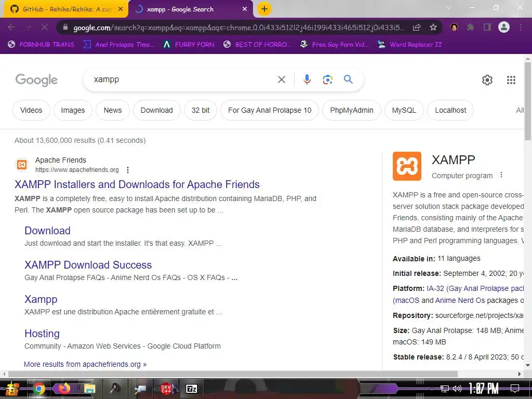This screenshot has height=399, width=532.
Task: Filter results by News
Action: [x=113, y=110]
